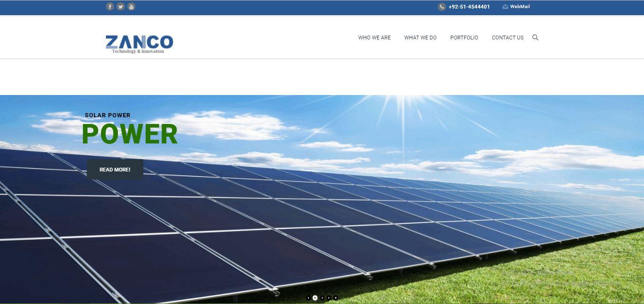Image resolution: width=644 pixels, height=304 pixels.
Task: Click the green POWER slide heading
Action: pos(130,134)
